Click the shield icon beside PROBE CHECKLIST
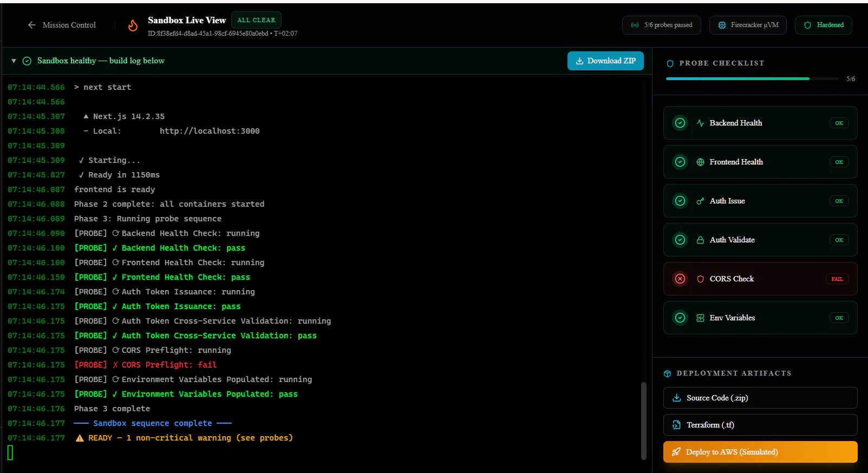This screenshot has height=473, width=868. coord(670,63)
